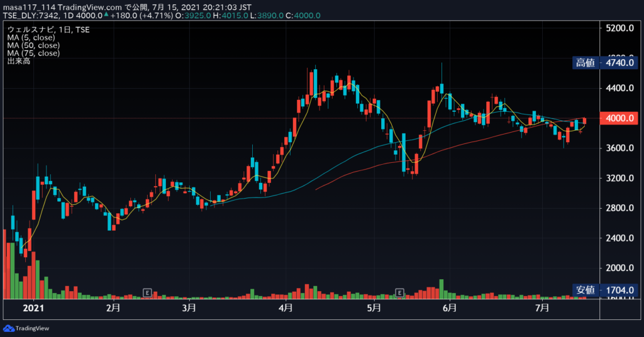Image resolution: width=644 pixels, height=337 pixels.
Task: Click the 7月 label on time axis
Action: click(x=542, y=308)
